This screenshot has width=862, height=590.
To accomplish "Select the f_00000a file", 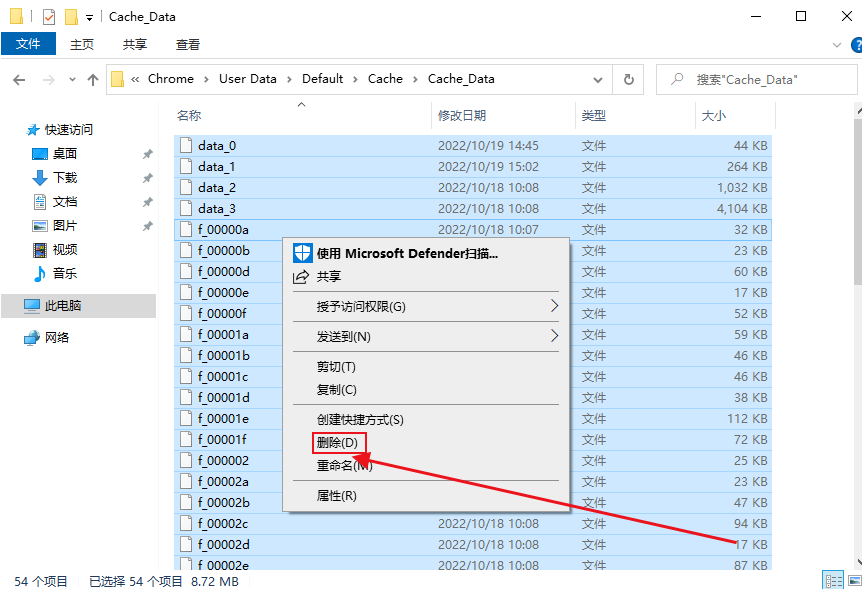I will (473, 230).
